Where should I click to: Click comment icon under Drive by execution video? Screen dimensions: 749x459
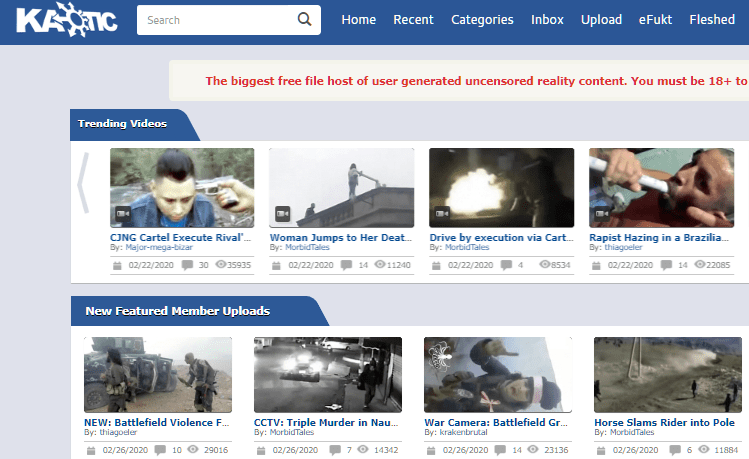tap(506, 265)
